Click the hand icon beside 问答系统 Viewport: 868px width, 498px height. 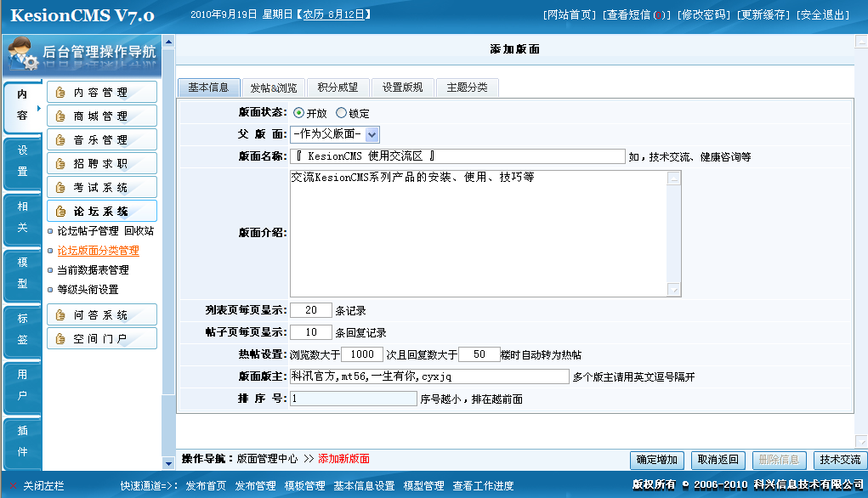(61, 314)
